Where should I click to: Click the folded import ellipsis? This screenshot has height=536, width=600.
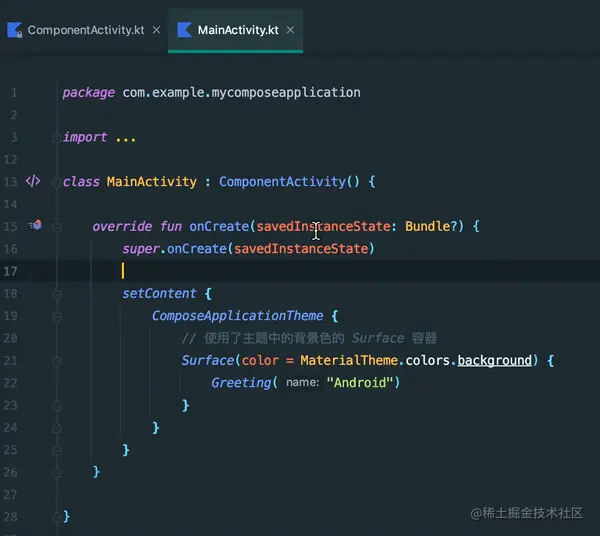coord(126,138)
